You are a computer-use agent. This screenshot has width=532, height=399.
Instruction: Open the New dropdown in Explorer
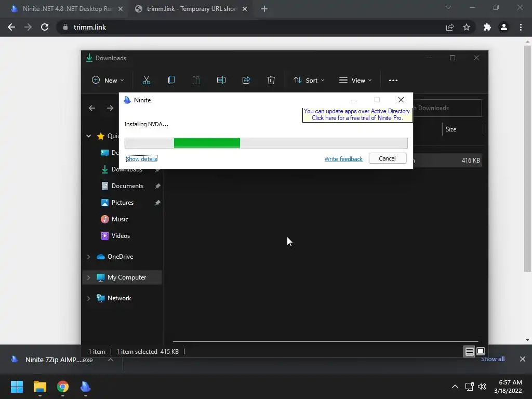pyautogui.click(x=108, y=81)
